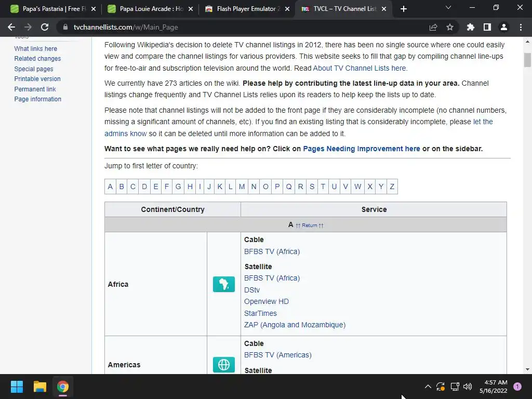This screenshot has height=399, width=532.
Task: Click the network tray icon
Action: point(455,387)
